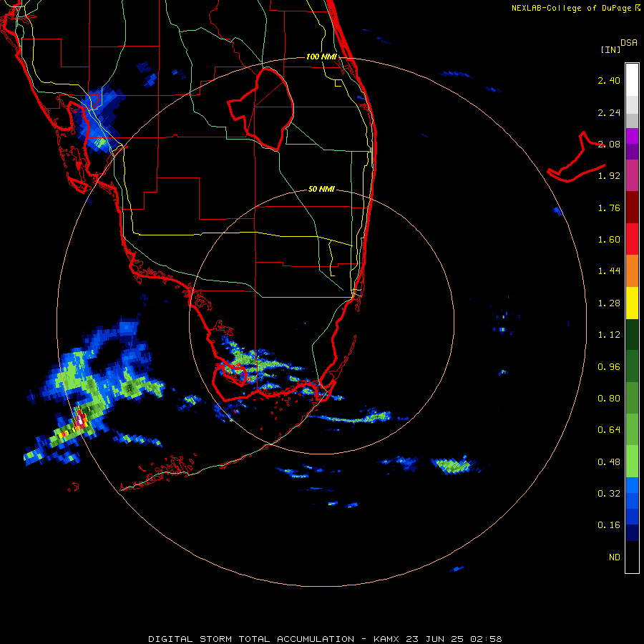This screenshot has height=644, width=644.
Task: Pick the black ND swatch at legend bottom
Action: click(632, 557)
